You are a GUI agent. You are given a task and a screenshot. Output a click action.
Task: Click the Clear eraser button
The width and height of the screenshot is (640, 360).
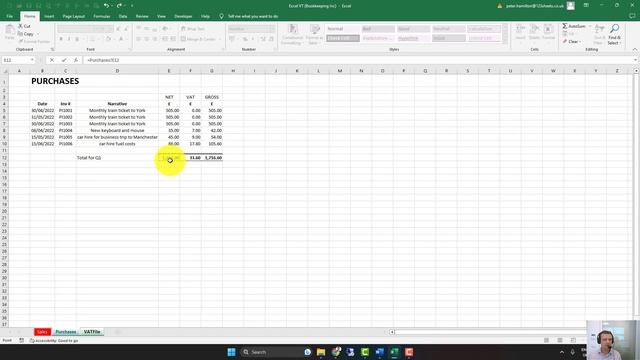pyautogui.click(x=571, y=42)
